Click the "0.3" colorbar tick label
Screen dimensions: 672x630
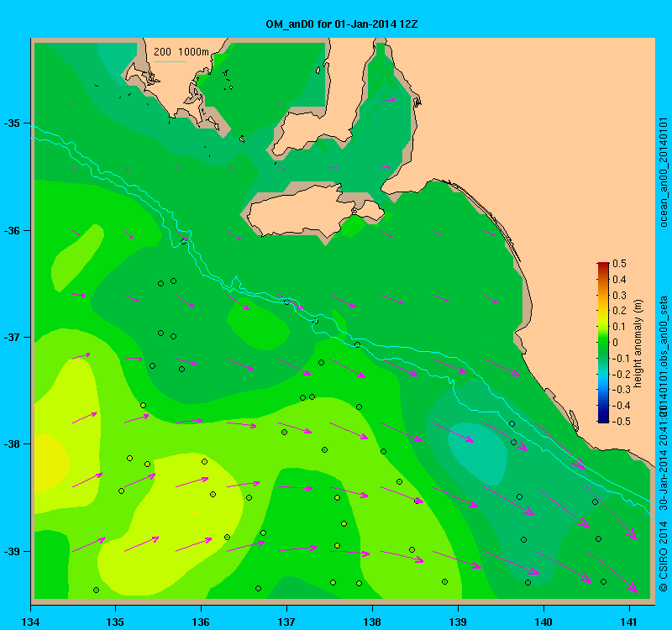coord(620,296)
